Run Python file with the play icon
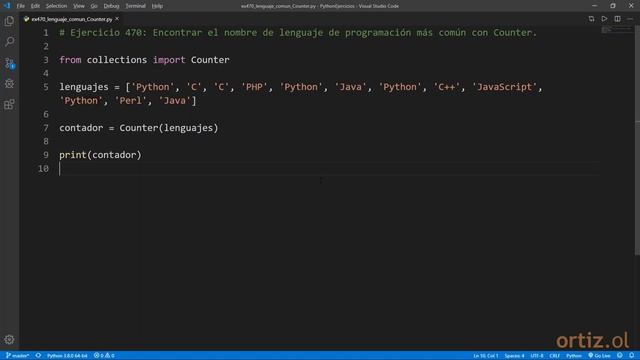The height and width of the screenshot is (360, 640). [604, 19]
